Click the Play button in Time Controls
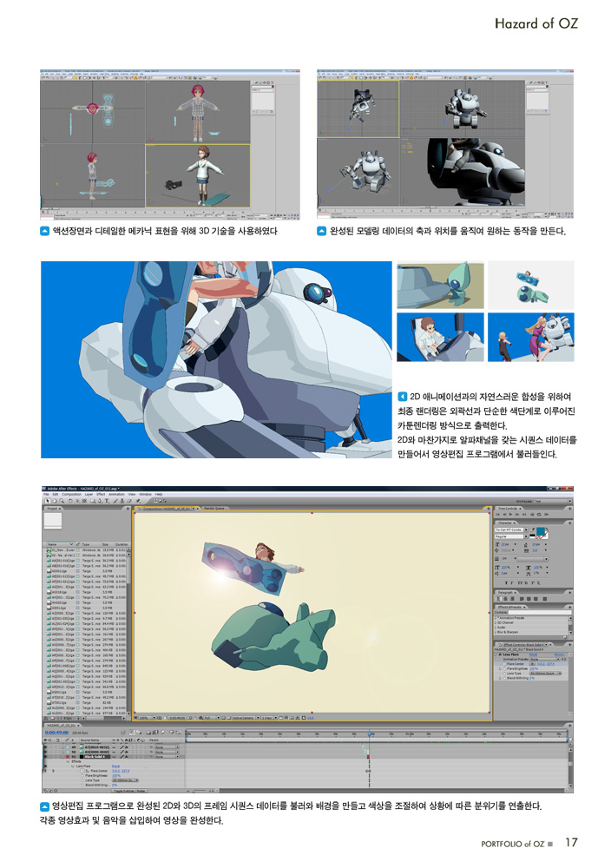This screenshot has width=611, height=868. tap(511, 514)
